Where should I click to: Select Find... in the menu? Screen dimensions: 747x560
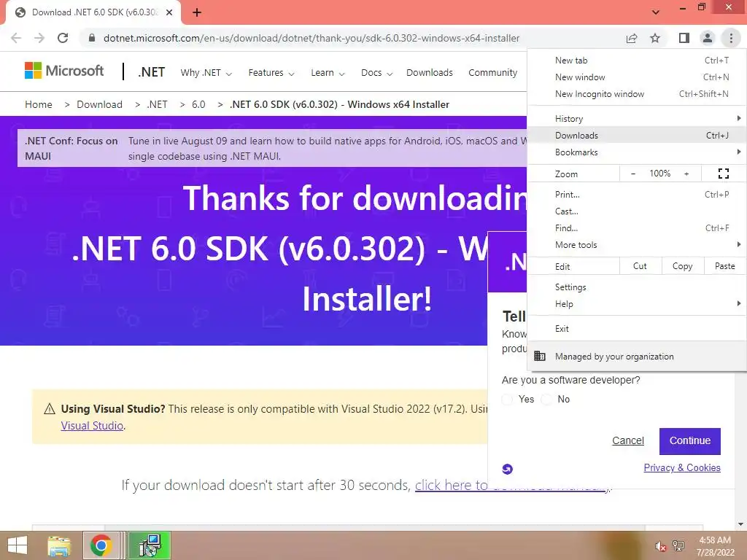pyautogui.click(x=637, y=228)
